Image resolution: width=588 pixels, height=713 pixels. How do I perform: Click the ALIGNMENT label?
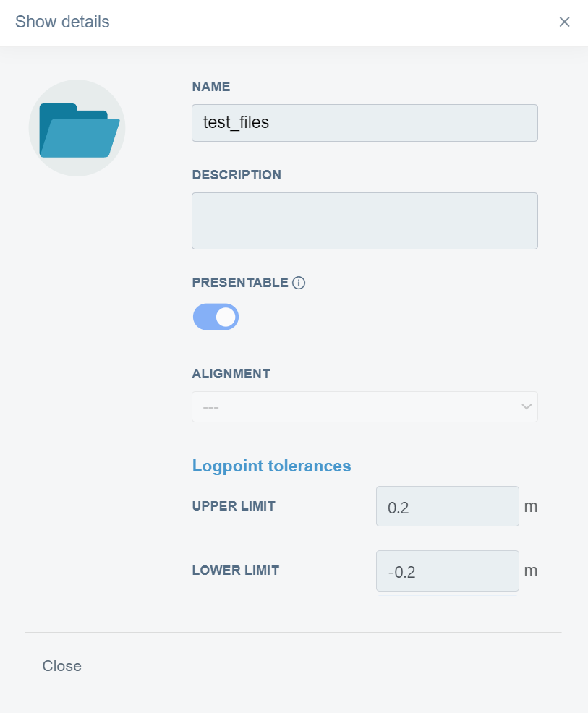pyautogui.click(x=231, y=374)
